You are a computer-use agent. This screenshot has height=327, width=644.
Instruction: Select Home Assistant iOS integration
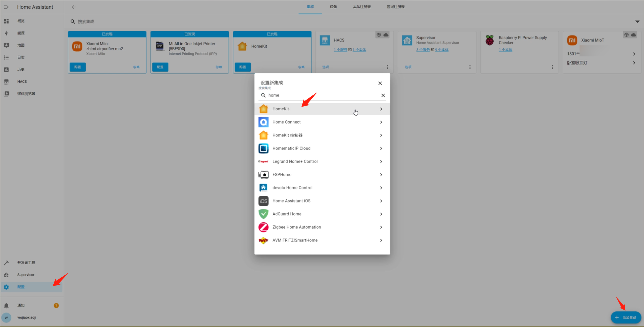click(x=322, y=201)
